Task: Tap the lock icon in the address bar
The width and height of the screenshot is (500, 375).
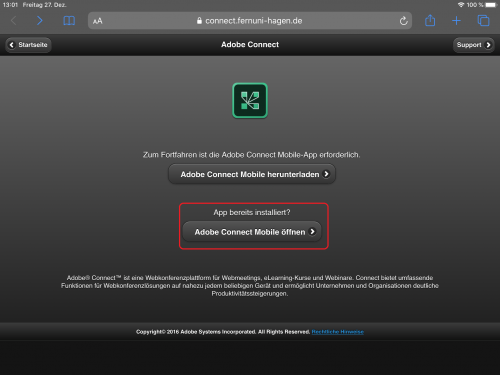Action: (x=199, y=21)
